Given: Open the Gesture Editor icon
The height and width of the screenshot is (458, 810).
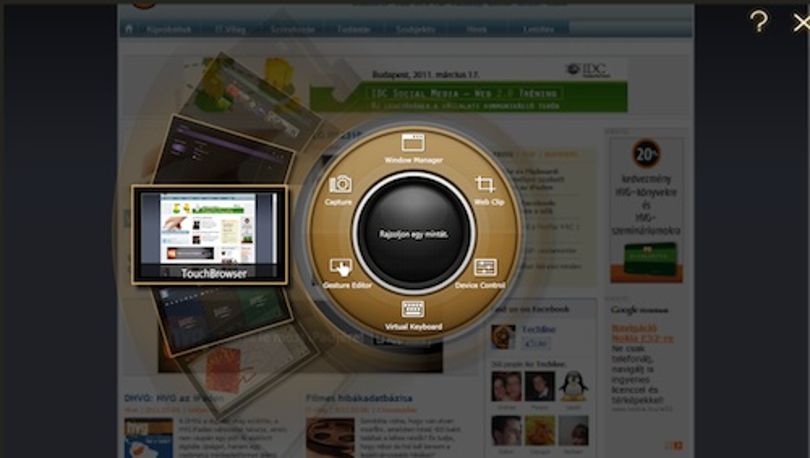Looking at the screenshot, I should coord(341,267).
